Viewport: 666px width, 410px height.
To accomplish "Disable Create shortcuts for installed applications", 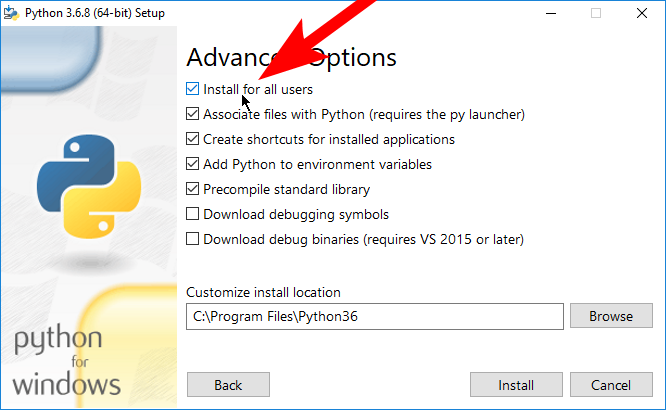I will tap(193, 139).
